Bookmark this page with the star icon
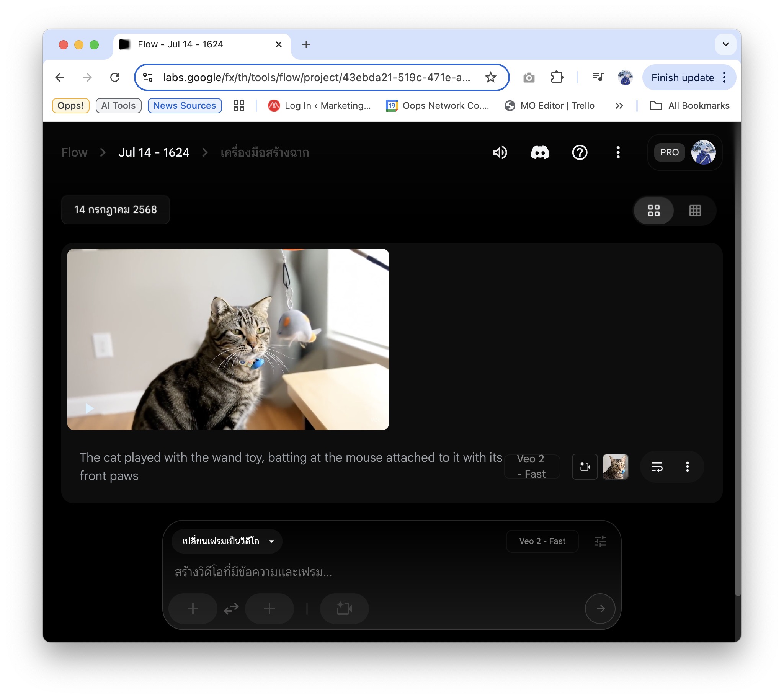This screenshot has height=699, width=784. 490,78
